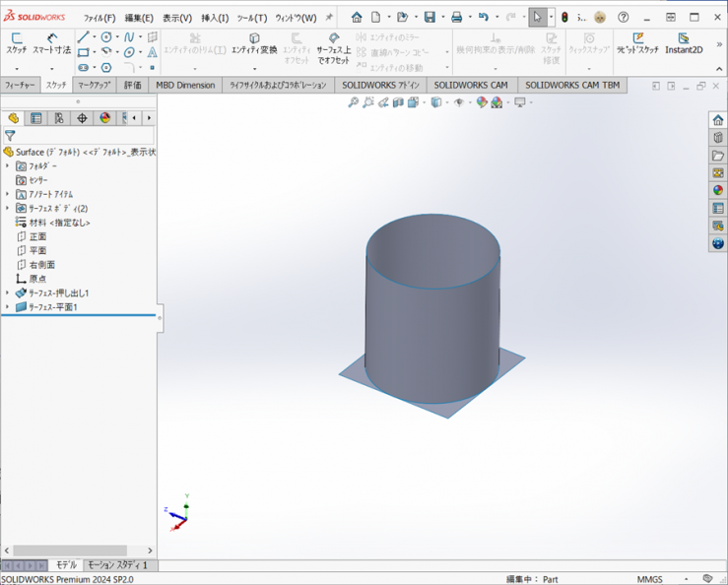Pin the menu bar with the pushpin
This screenshot has width=728, height=585.
pyautogui.click(x=329, y=17)
